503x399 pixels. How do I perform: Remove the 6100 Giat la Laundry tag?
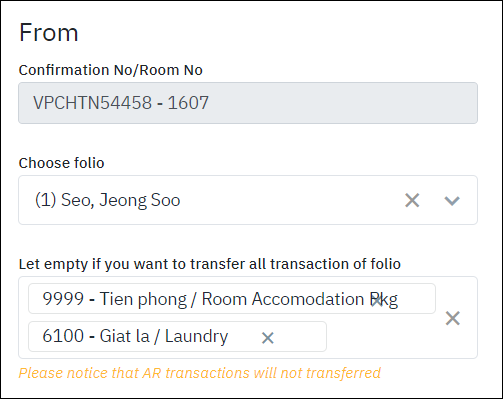click(x=268, y=338)
